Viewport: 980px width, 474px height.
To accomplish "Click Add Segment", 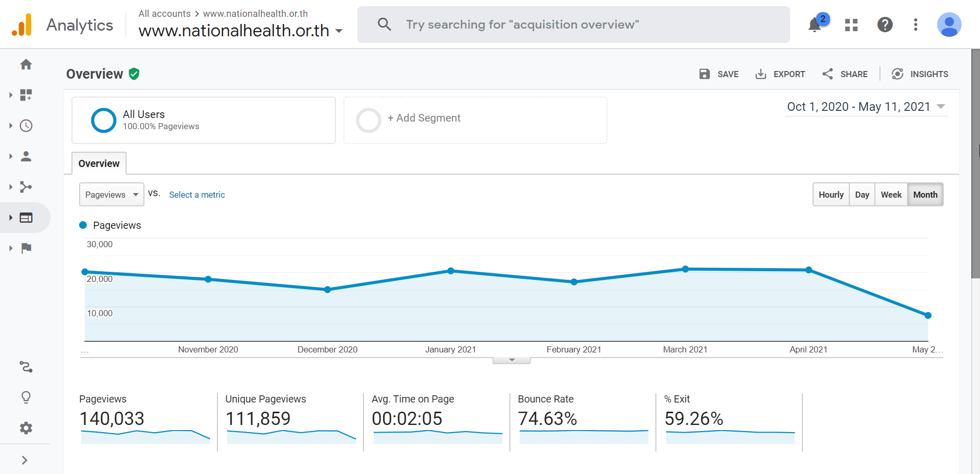I will point(475,120).
